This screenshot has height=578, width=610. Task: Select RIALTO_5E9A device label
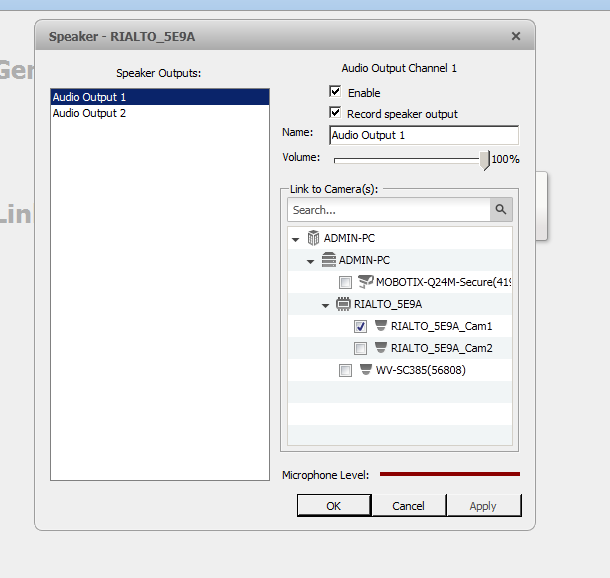pyautogui.click(x=388, y=304)
